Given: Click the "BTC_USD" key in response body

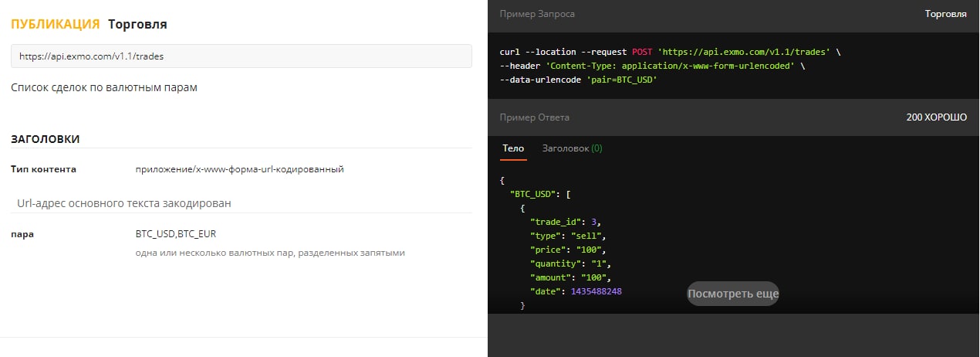Looking at the screenshot, I should pos(532,194).
